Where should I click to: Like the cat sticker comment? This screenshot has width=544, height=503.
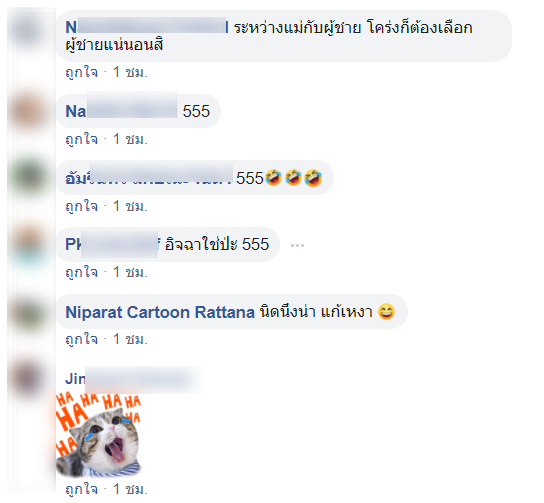[82, 489]
